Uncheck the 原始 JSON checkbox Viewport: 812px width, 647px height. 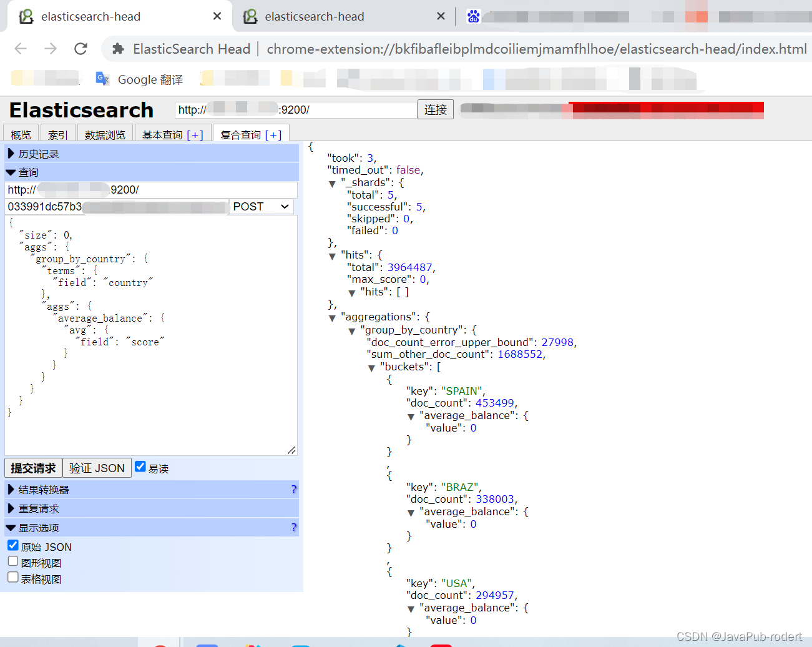(13, 545)
